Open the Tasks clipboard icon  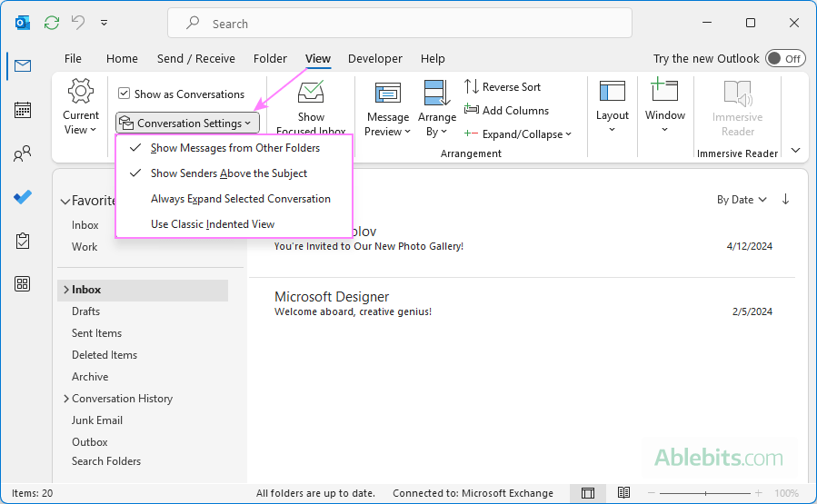(23, 241)
